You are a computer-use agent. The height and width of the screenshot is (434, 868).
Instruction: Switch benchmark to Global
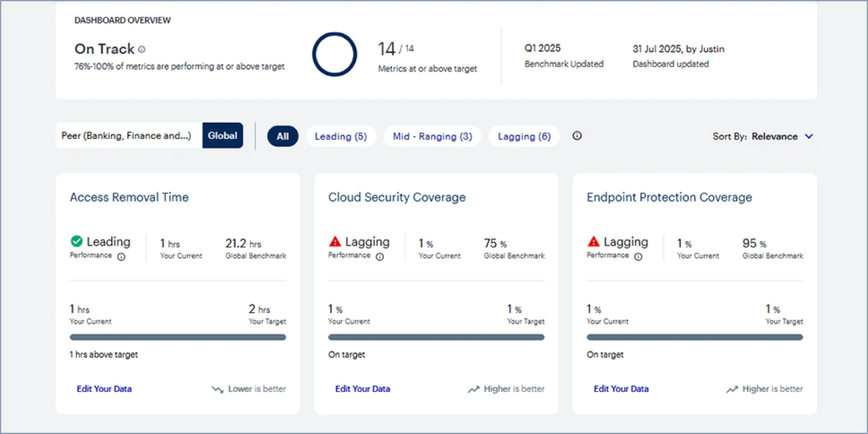[223, 136]
